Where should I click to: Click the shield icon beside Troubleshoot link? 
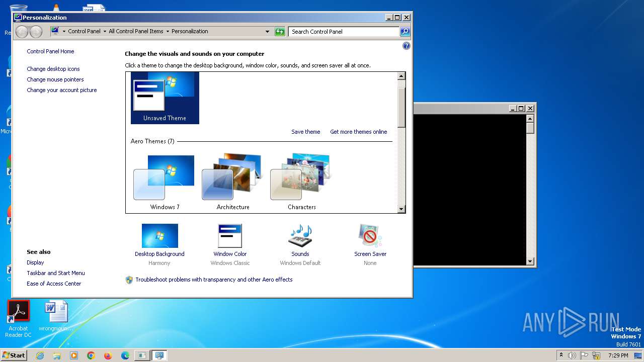(129, 280)
